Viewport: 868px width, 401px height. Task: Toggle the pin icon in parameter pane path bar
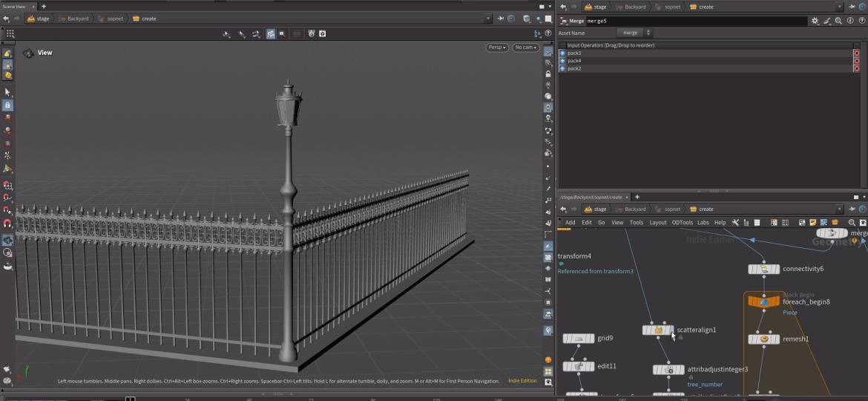(x=852, y=7)
